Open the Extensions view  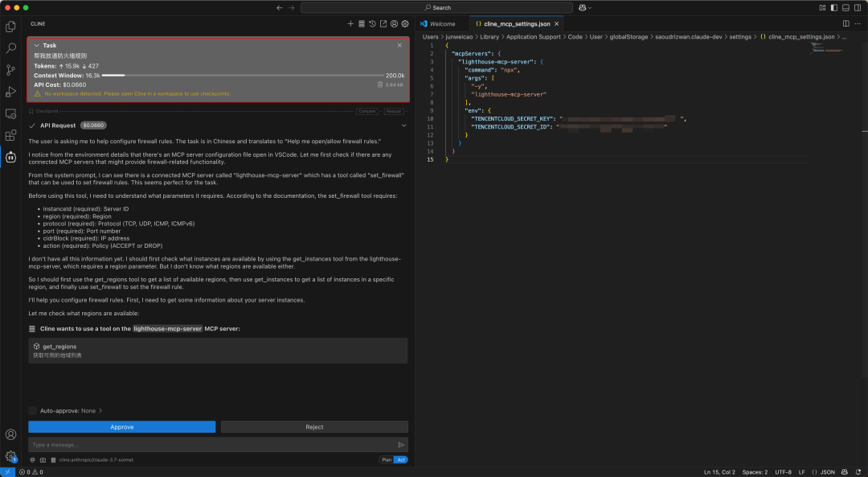(x=10, y=135)
